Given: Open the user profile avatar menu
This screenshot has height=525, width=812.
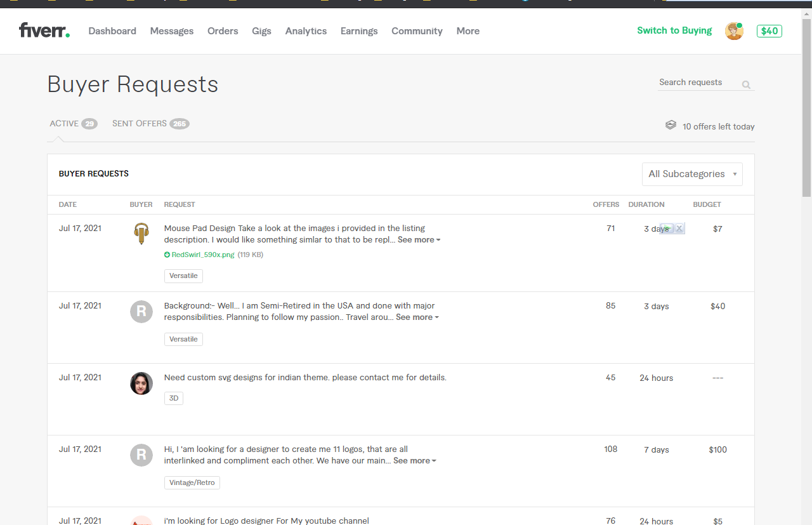Looking at the screenshot, I should tap(734, 31).
